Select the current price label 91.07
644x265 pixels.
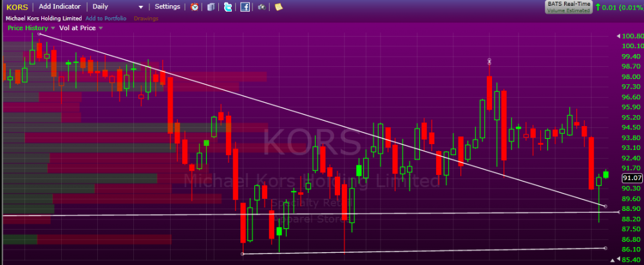pos(632,178)
